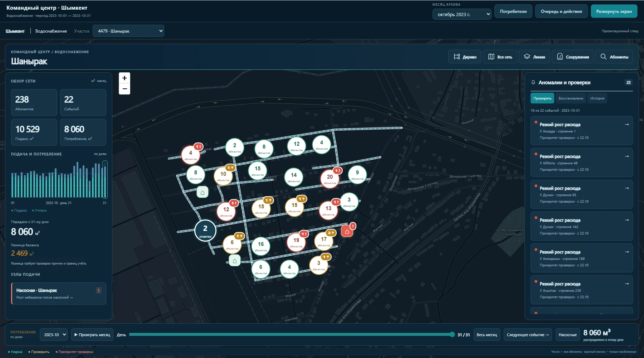This screenshot has width=644, height=358.
Task: Click the Развернуть экран button
Action: tap(614, 11)
